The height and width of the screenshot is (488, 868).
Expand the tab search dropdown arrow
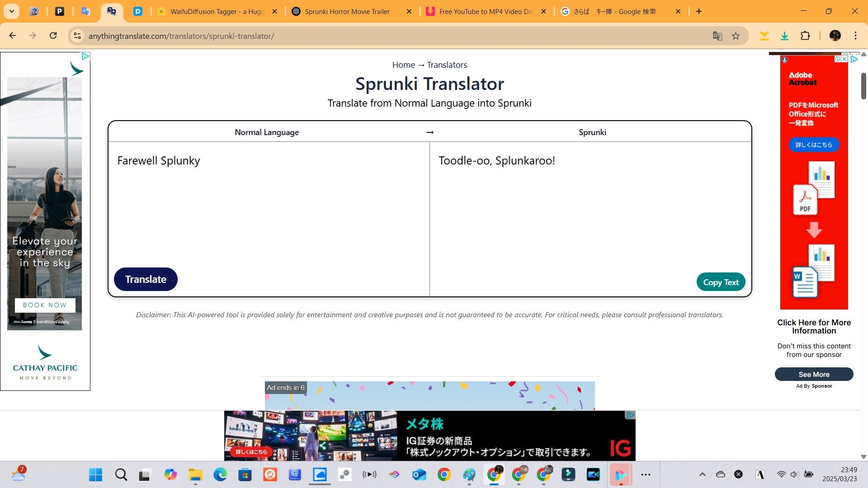[12, 11]
